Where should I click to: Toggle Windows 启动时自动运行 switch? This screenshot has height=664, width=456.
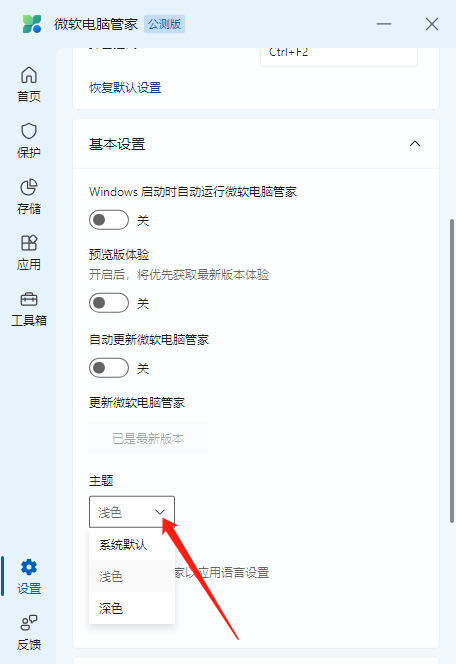pyautogui.click(x=109, y=220)
